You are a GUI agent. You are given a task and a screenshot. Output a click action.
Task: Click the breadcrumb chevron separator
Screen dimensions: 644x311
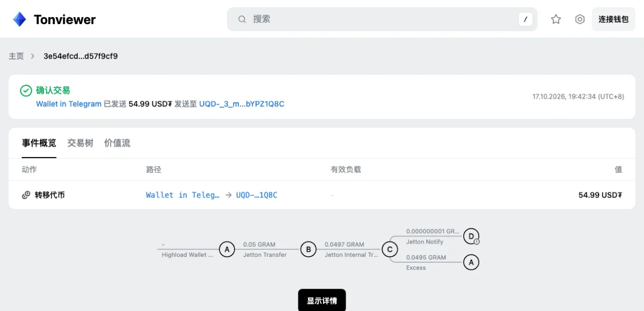click(x=33, y=56)
